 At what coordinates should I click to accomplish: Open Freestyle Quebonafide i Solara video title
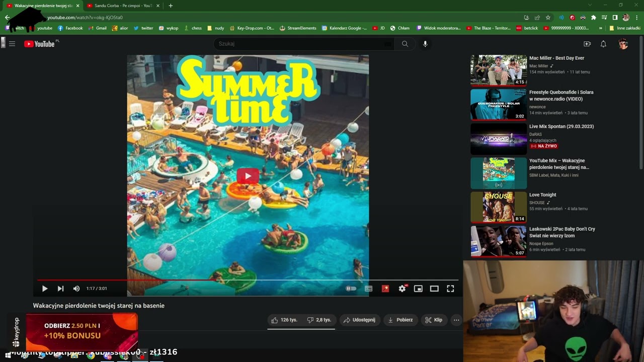(561, 96)
